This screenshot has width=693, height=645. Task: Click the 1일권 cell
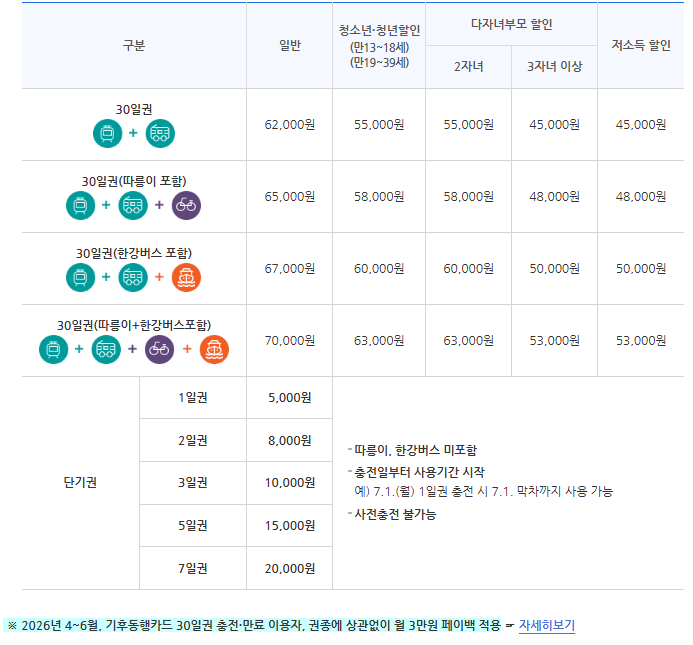coord(193,397)
